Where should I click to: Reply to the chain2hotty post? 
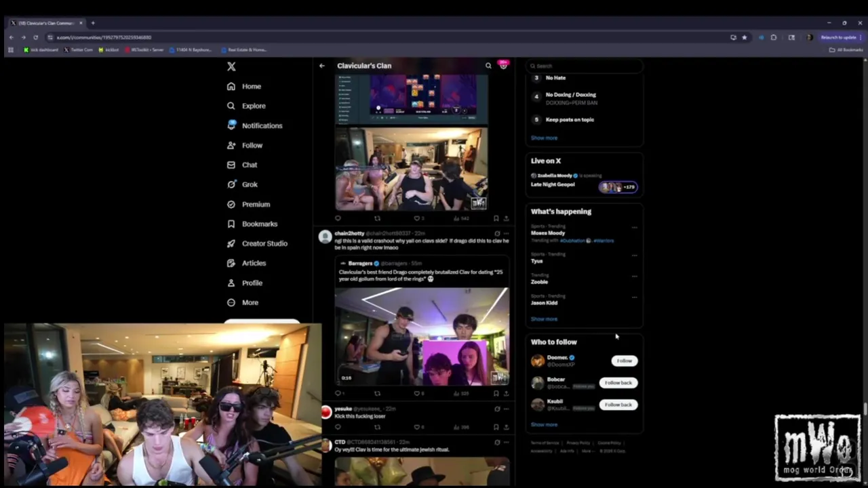(338, 393)
